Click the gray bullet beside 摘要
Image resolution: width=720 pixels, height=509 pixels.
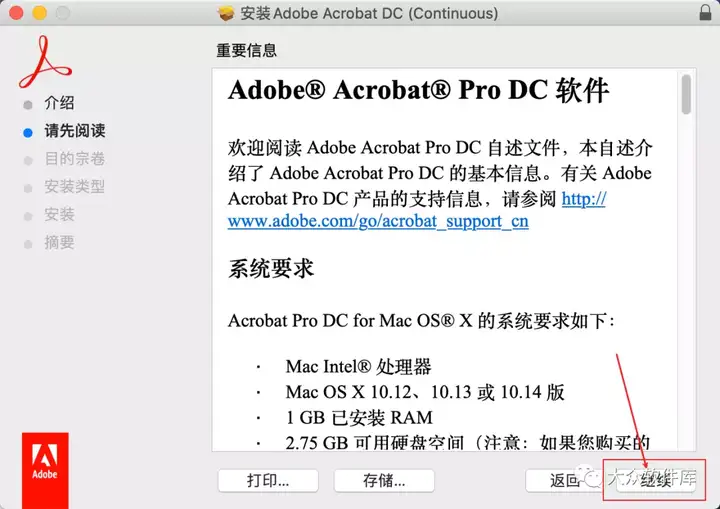click(28, 244)
